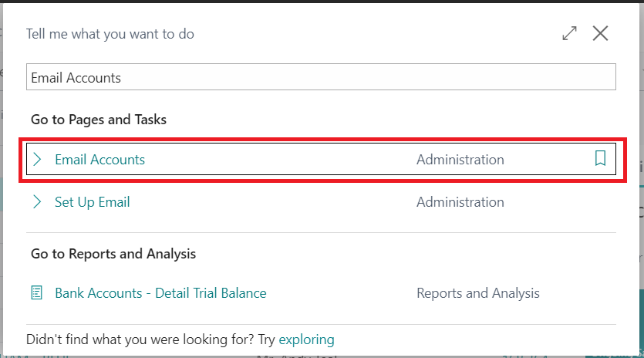
Task: Expand the search dialog with the diagonal arrows icon
Action: (569, 33)
